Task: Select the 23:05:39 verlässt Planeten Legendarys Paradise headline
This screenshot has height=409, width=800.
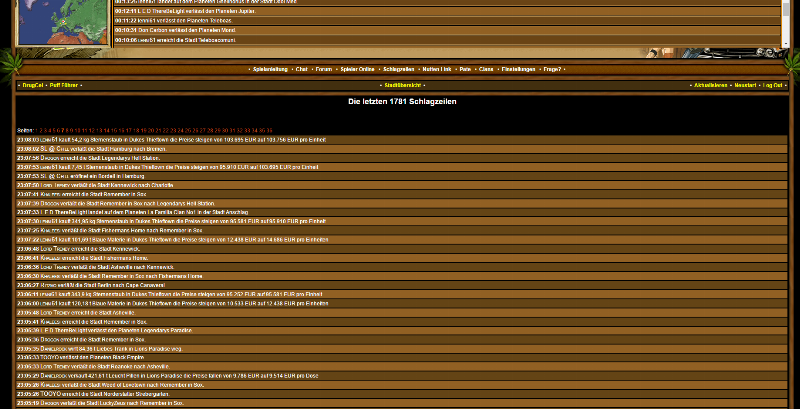Action: 402,330
